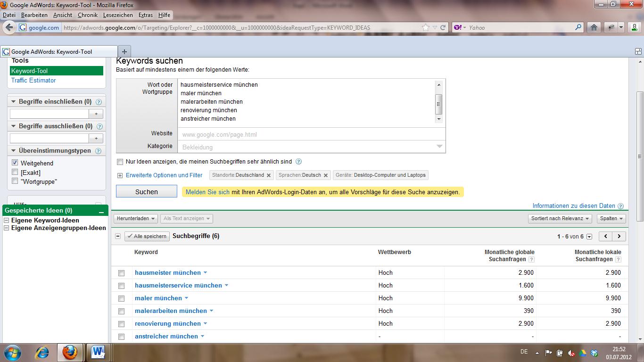Launch Internet Explorer from taskbar

pos(42,352)
